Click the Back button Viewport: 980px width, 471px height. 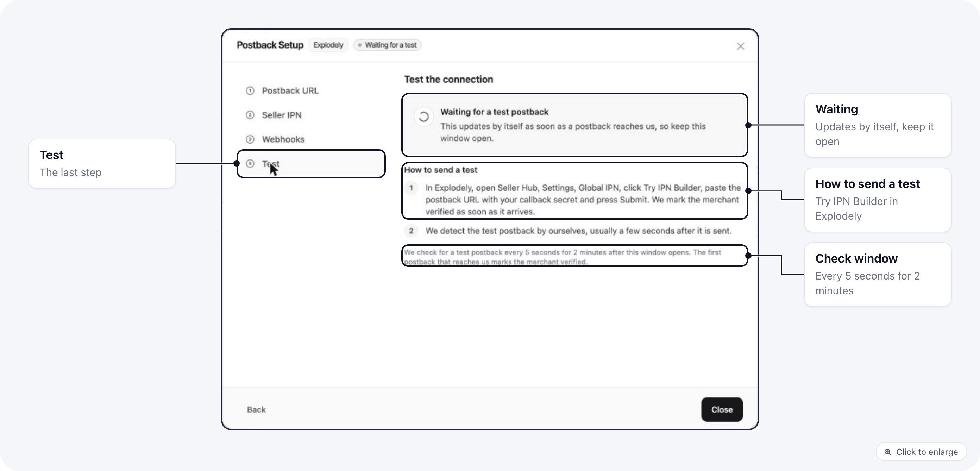click(256, 409)
